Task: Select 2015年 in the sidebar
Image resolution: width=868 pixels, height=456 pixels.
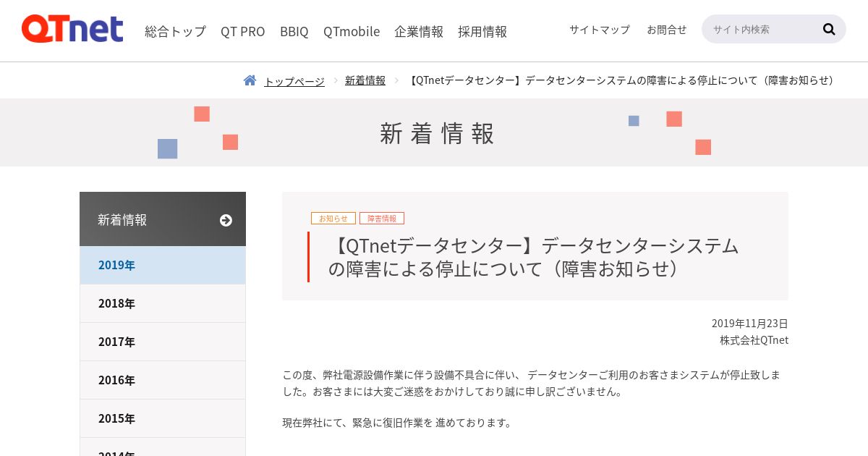Action: pyautogui.click(x=163, y=418)
